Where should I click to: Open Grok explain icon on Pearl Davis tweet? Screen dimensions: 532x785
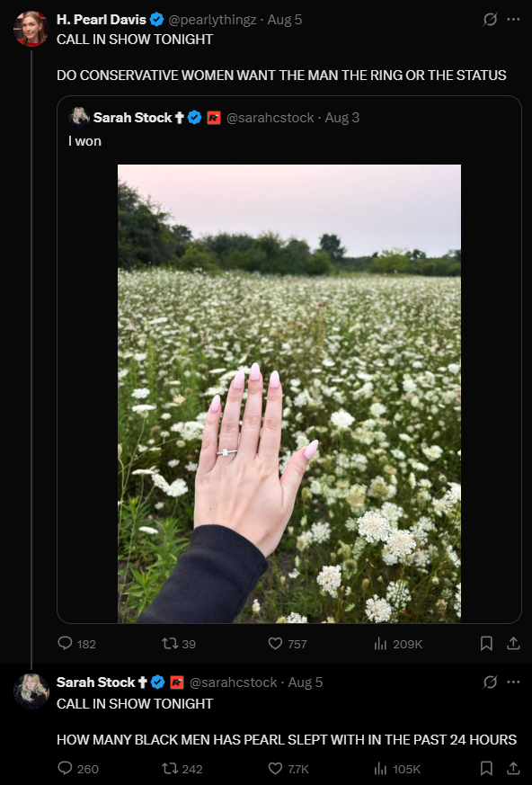(x=490, y=20)
